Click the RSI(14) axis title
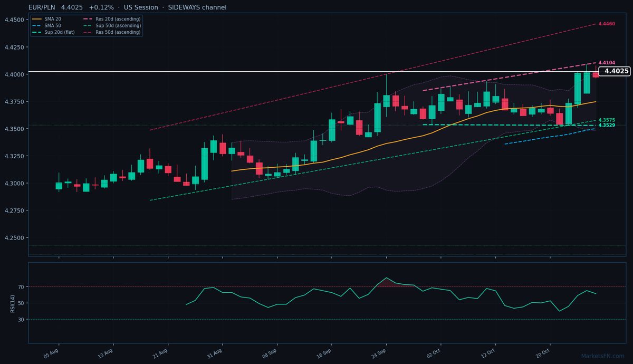Viewport: 633px width, 364px height. [x=12, y=303]
